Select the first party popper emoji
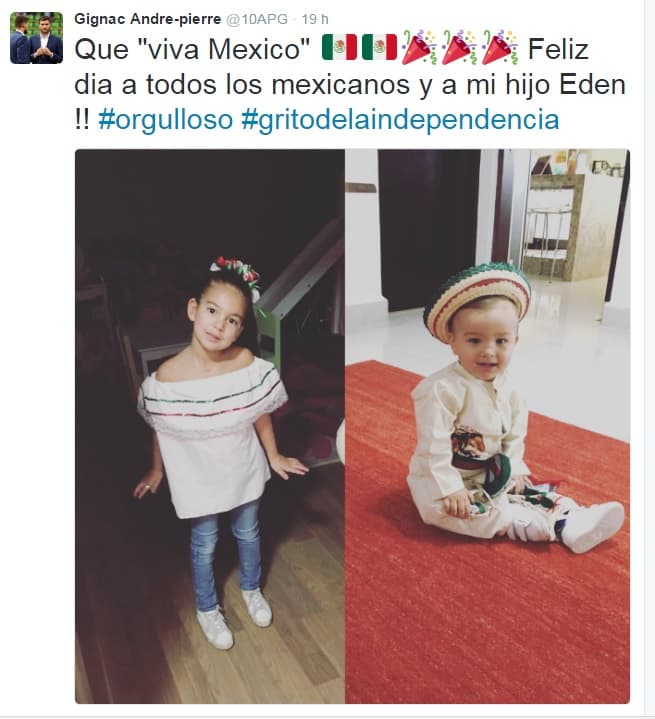This screenshot has width=655, height=719. 419,47
